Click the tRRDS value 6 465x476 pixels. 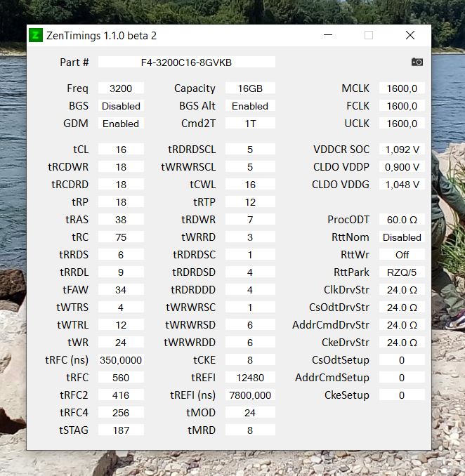point(121,255)
